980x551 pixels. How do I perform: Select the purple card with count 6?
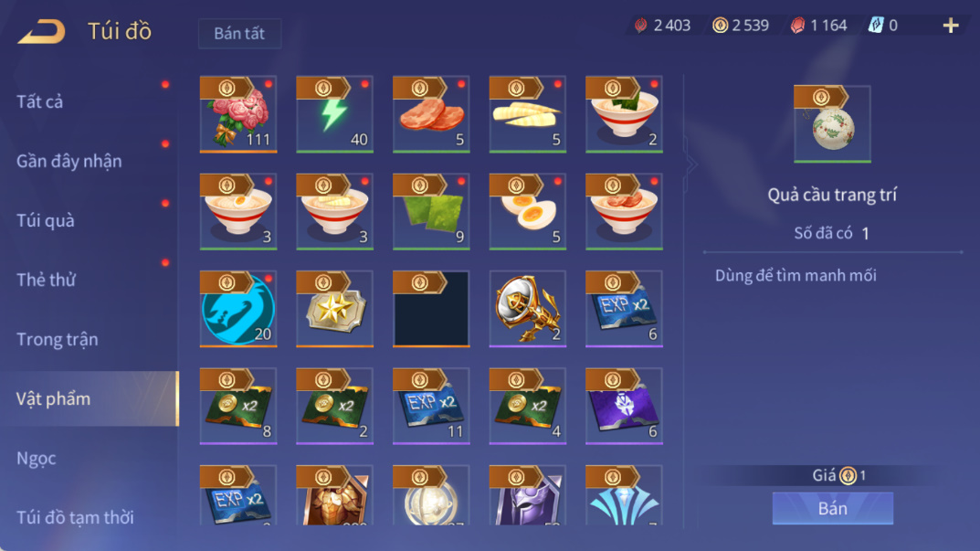point(624,406)
